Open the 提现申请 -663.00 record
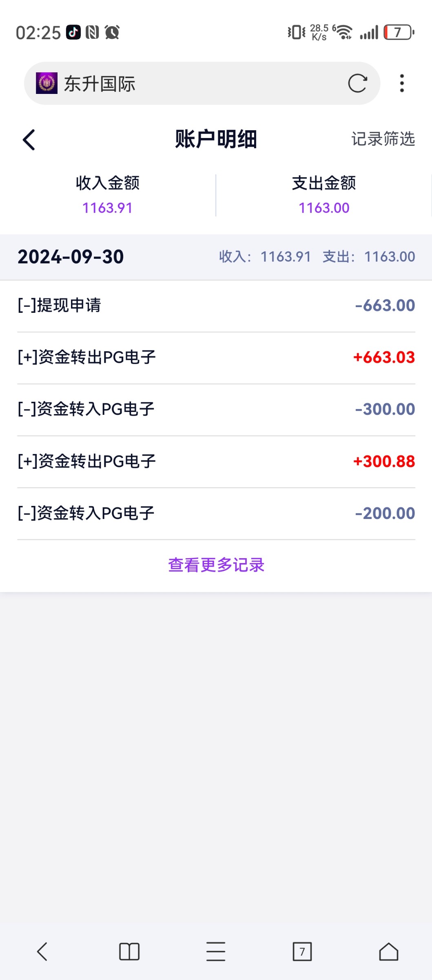432x980 pixels. tap(216, 305)
